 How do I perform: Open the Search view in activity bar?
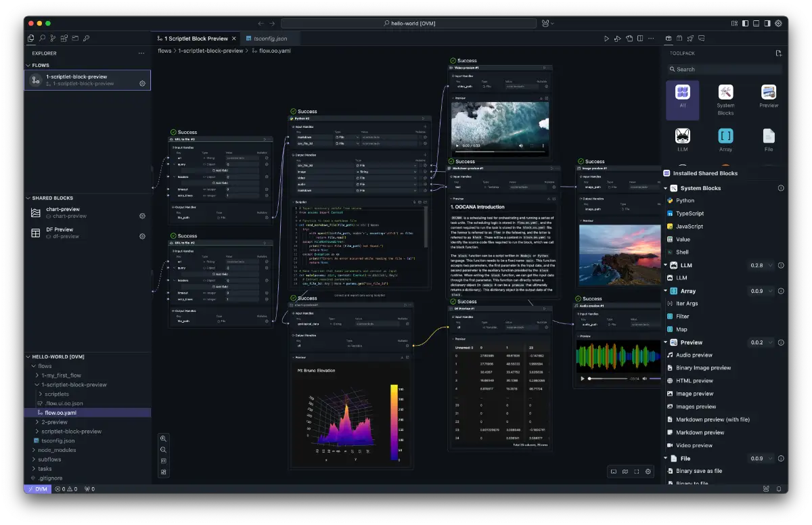(x=42, y=39)
